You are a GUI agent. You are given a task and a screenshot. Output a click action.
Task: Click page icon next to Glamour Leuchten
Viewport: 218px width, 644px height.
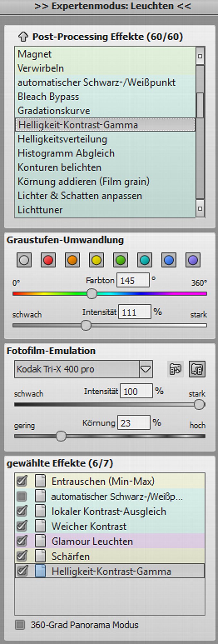[x=40, y=541]
